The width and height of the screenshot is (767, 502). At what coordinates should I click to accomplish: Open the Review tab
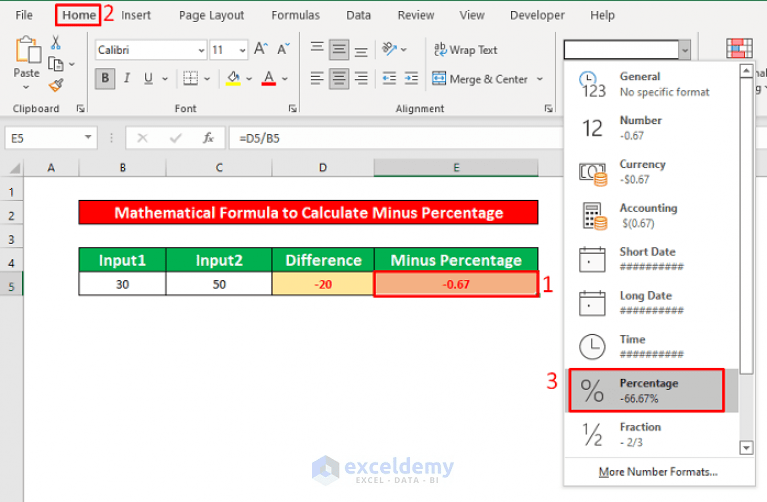pyautogui.click(x=416, y=15)
